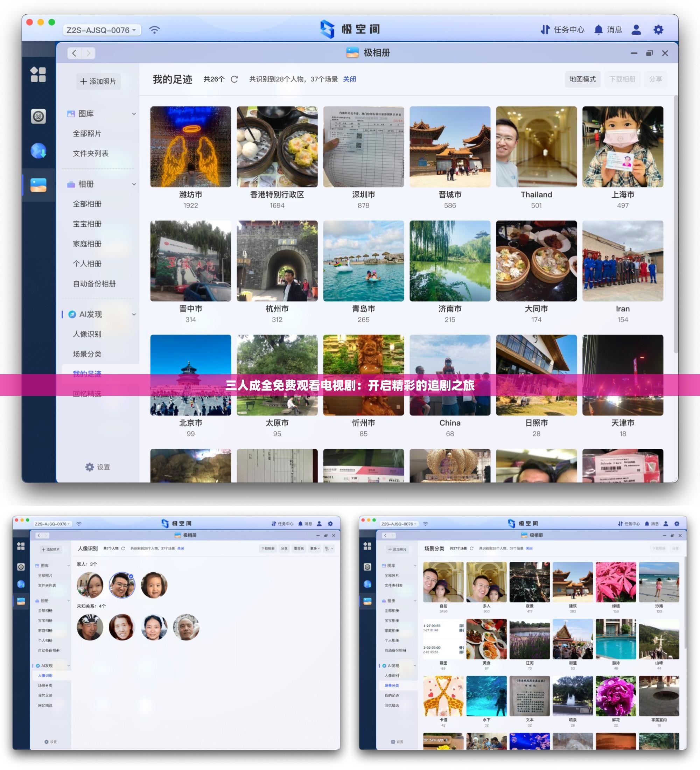Open the Z2S-AJSQ-0076 device dropdown
This screenshot has width=700, height=770.
point(101,30)
